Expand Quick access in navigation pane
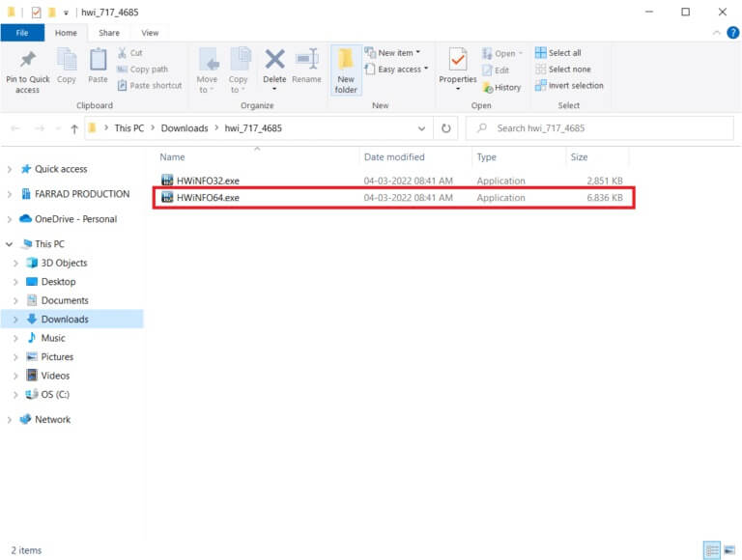Screen dimensions: 742x560 coord(9,169)
